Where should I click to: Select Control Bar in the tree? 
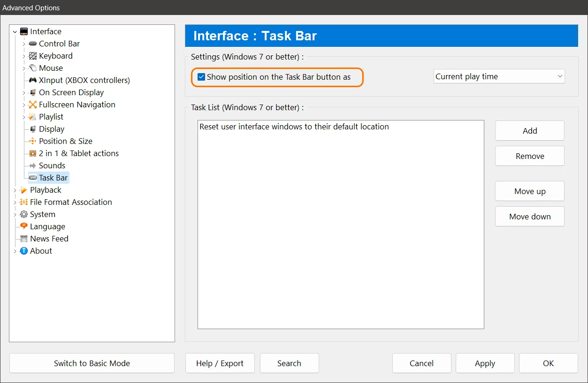click(x=59, y=44)
